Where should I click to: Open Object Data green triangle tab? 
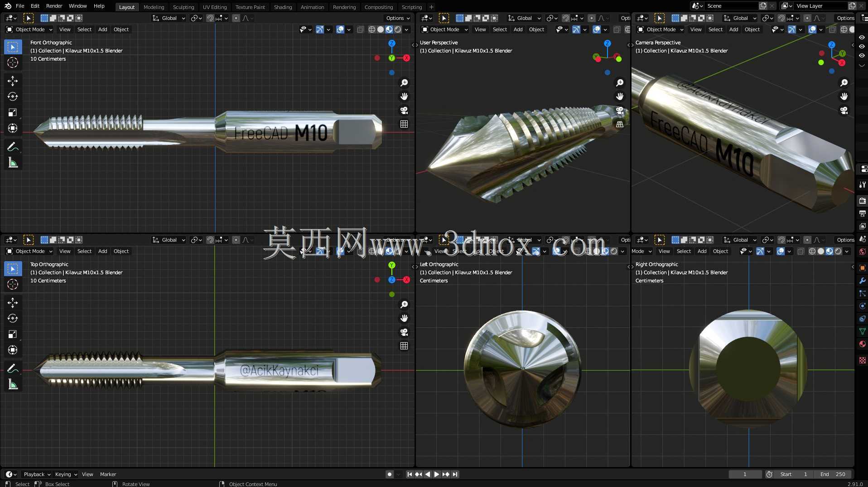(863, 331)
